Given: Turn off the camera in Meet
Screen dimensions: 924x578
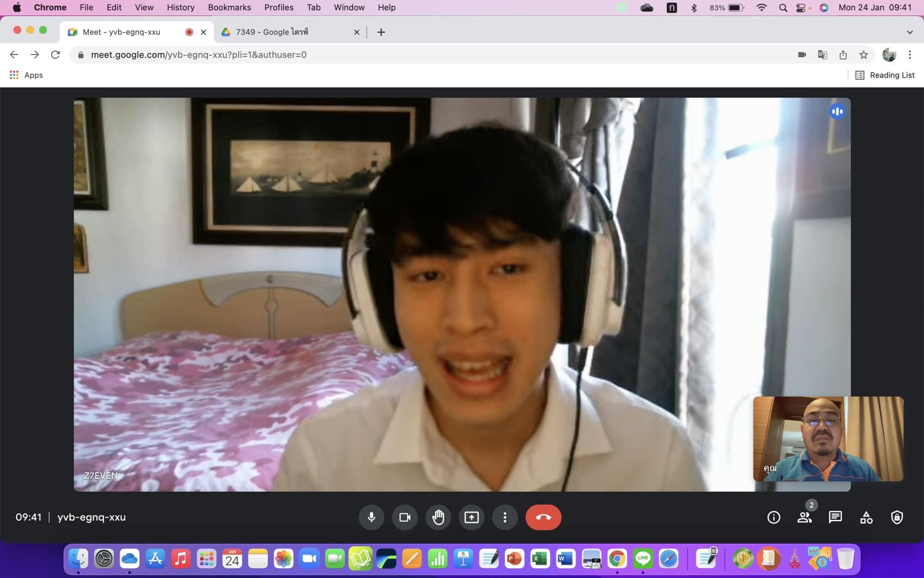Looking at the screenshot, I should [x=405, y=517].
